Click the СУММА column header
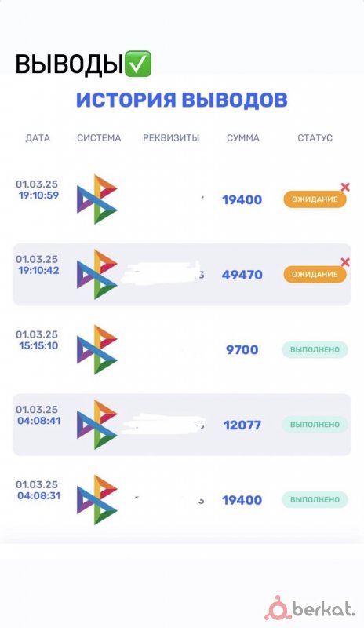 pyautogui.click(x=242, y=138)
